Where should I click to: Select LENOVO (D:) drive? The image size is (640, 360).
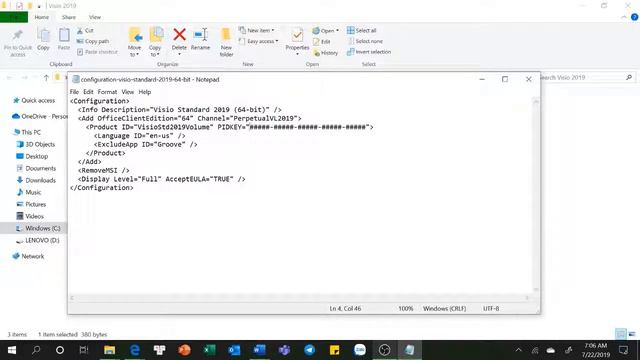point(38,240)
